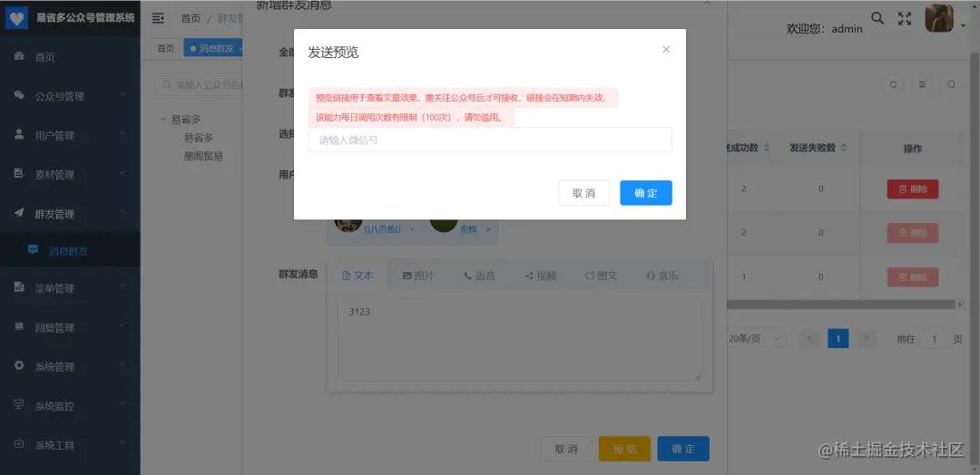Collapse sidebar using hamburger menu icon
Screen dimensions: 980x475
pos(158,18)
